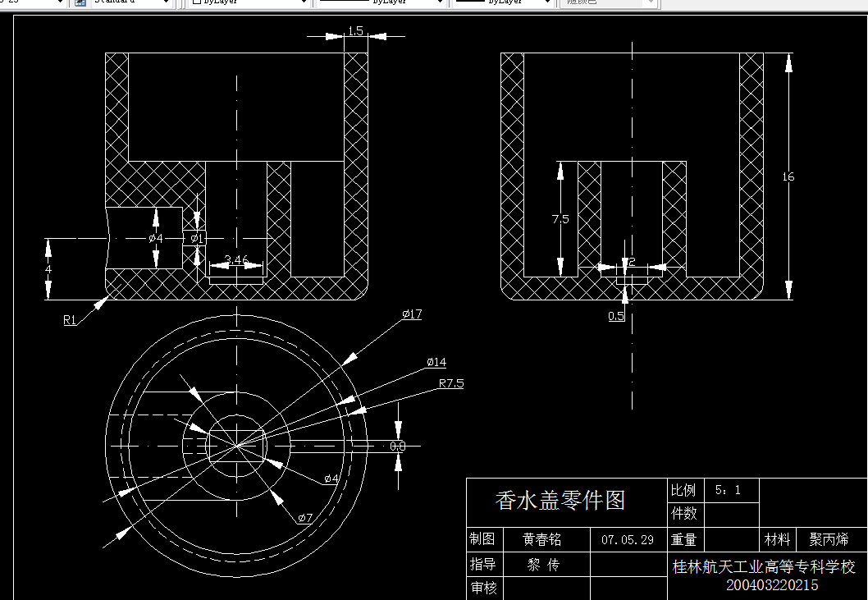
Task: Open the layer control dropdown
Action: tap(62, 3)
